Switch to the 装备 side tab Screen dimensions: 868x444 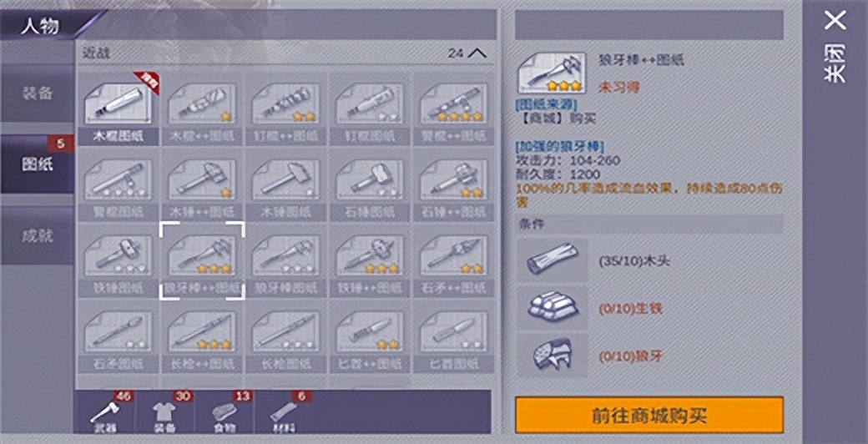point(37,93)
